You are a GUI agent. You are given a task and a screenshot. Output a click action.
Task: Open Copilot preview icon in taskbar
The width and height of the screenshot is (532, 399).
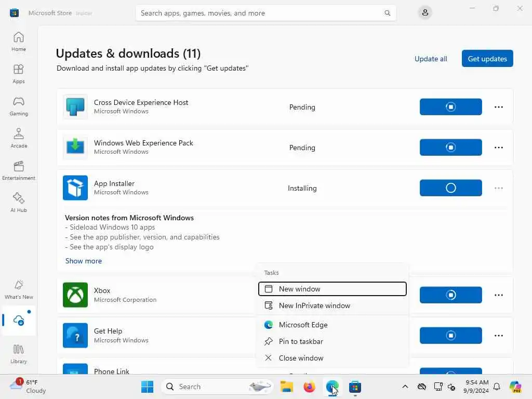(515, 387)
